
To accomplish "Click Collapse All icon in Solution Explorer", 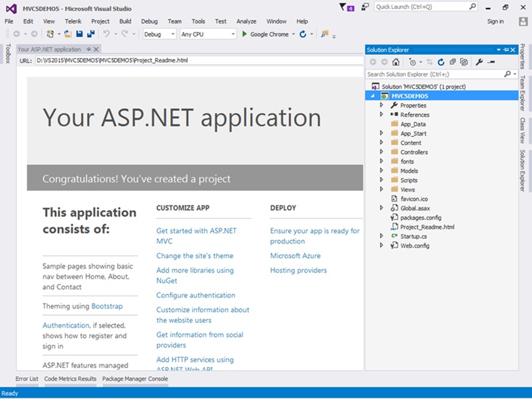I will (x=452, y=62).
